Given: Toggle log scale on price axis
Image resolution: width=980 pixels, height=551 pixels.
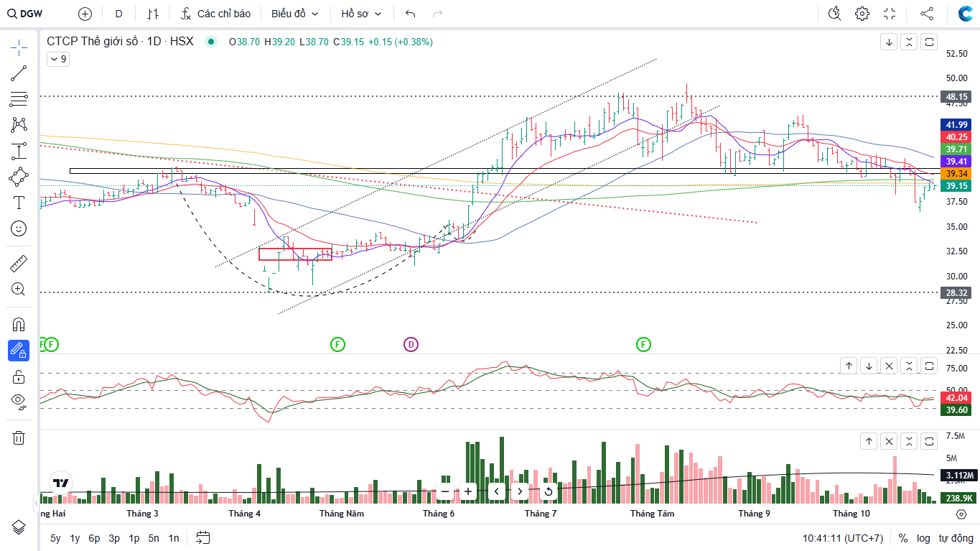Looking at the screenshot, I should pyautogui.click(x=923, y=538).
